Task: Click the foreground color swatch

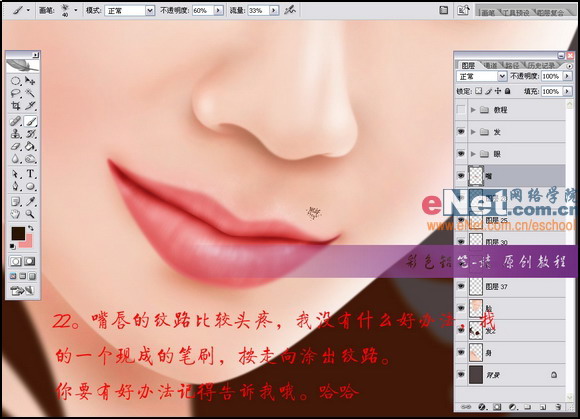Action: [18, 233]
